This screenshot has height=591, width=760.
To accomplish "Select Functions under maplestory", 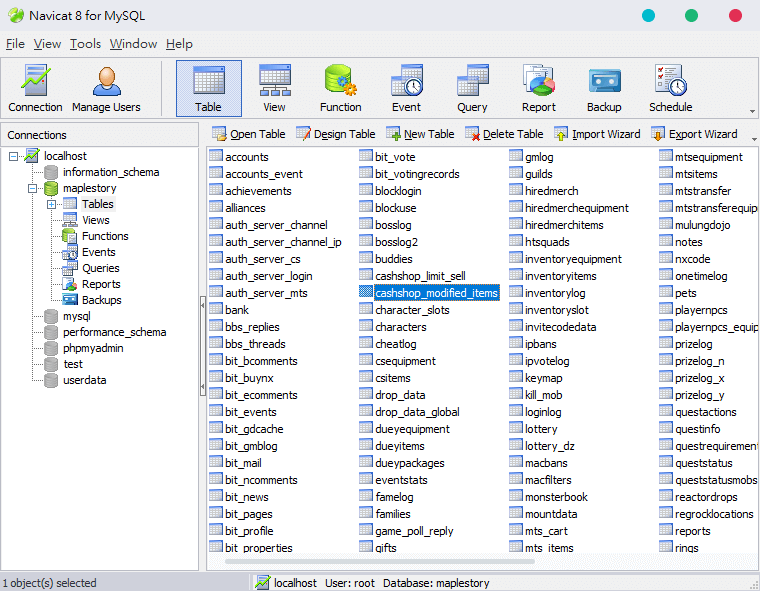I will pyautogui.click(x=105, y=236).
